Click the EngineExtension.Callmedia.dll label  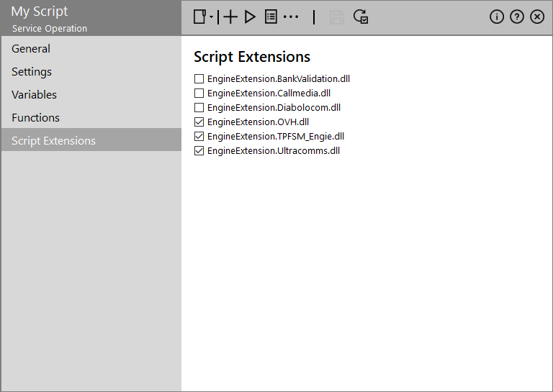click(269, 94)
